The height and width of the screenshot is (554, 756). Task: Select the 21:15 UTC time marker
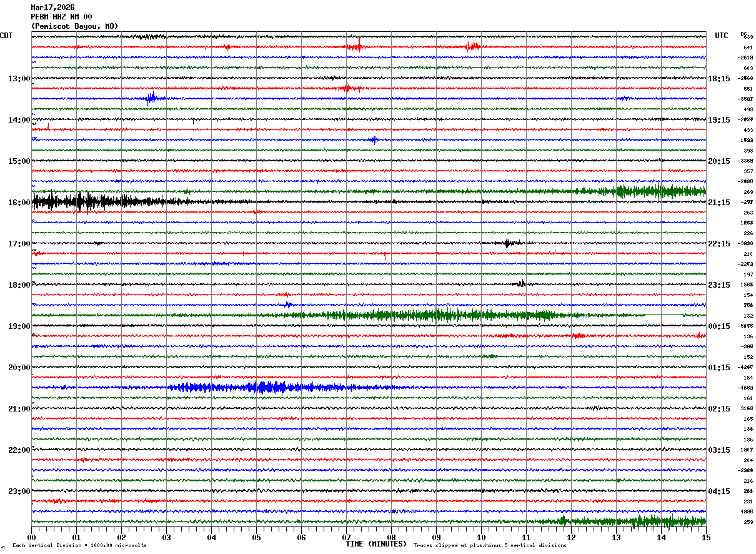coord(719,203)
